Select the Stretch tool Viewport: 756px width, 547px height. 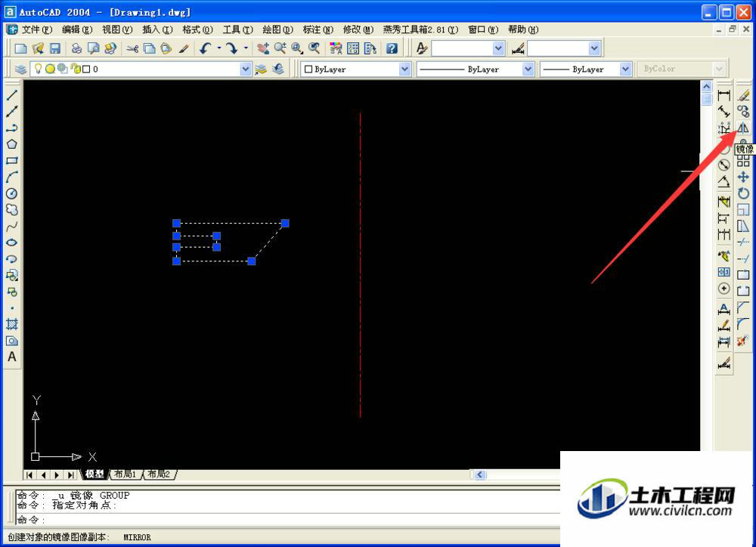pos(743,226)
